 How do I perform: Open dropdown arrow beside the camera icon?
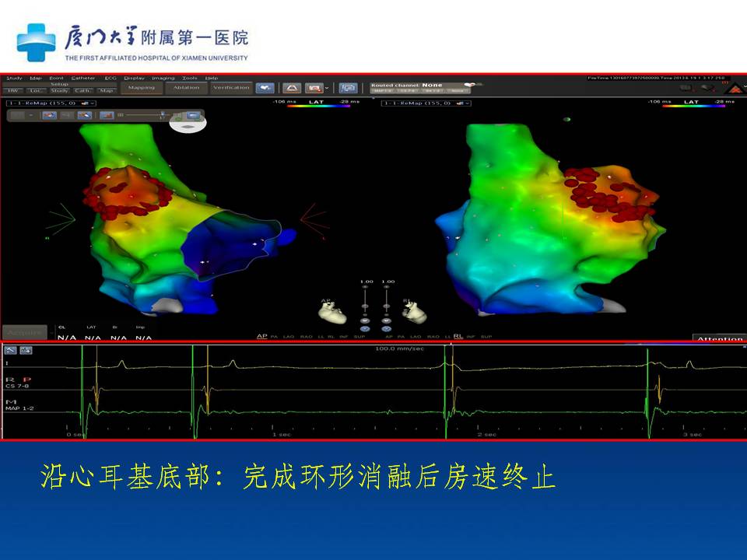click(x=327, y=88)
